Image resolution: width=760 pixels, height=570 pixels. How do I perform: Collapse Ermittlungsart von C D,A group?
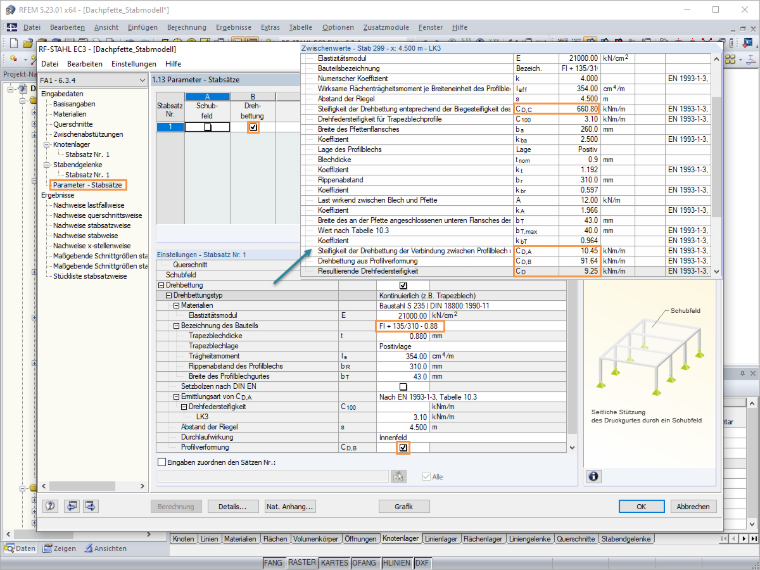(x=176, y=396)
